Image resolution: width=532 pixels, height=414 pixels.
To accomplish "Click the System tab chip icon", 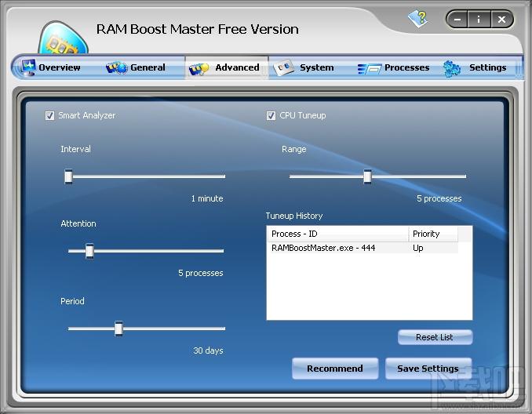I will coord(283,67).
